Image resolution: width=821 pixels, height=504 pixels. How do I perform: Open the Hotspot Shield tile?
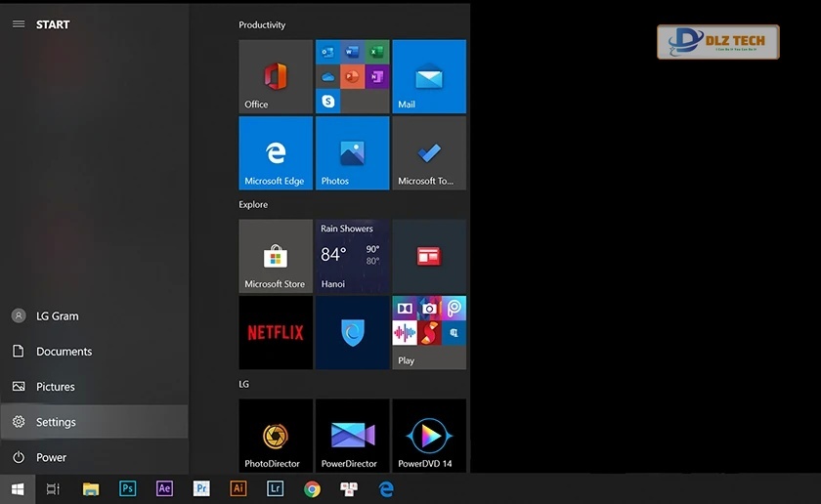coord(353,332)
